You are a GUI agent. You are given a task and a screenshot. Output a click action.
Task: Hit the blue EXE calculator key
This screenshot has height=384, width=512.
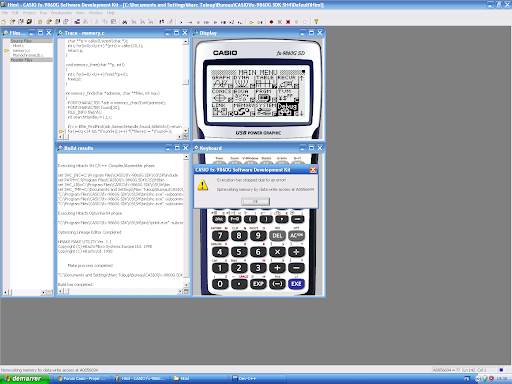pyautogui.click(x=296, y=284)
